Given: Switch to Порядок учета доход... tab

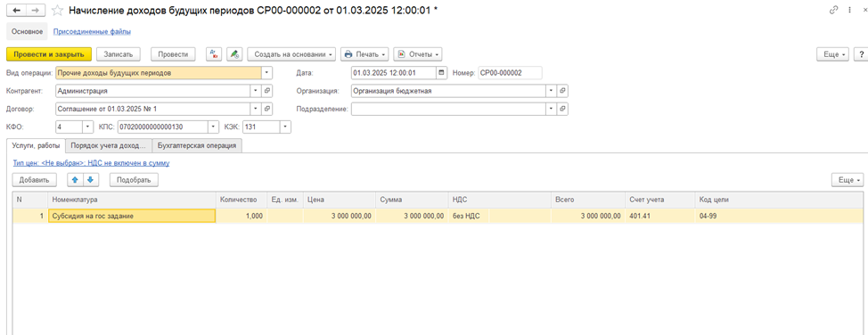Looking at the screenshot, I should (109, 145).
